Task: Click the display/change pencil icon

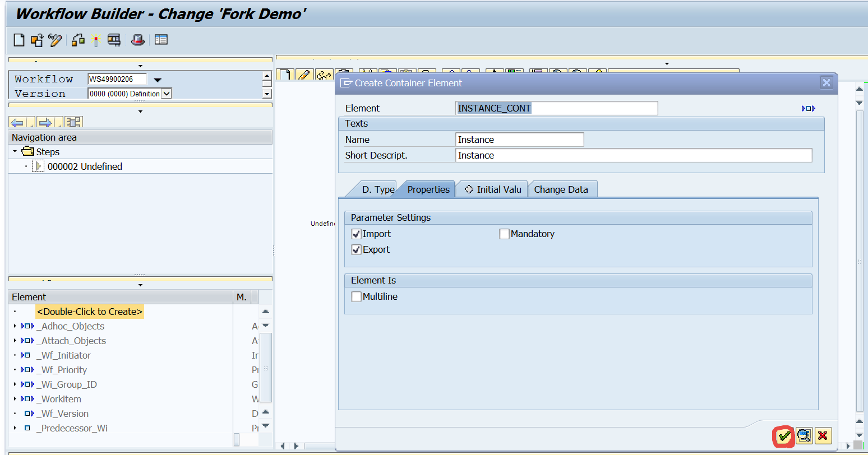Action: click(54, 40)
